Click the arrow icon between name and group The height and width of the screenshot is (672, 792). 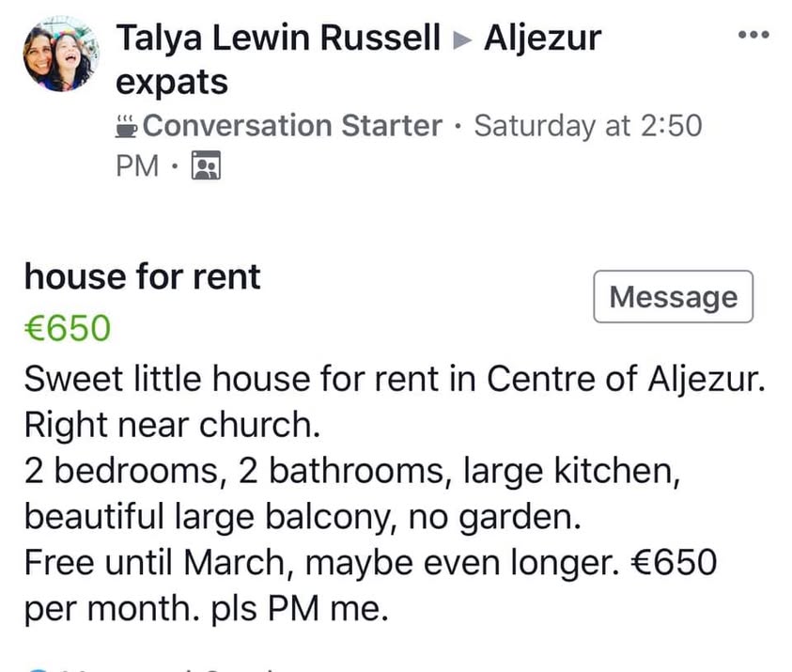click(464, 38)
